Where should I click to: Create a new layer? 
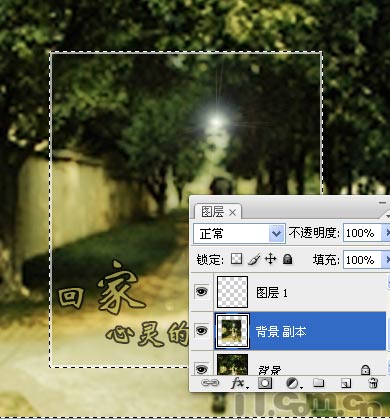point(346,383)
